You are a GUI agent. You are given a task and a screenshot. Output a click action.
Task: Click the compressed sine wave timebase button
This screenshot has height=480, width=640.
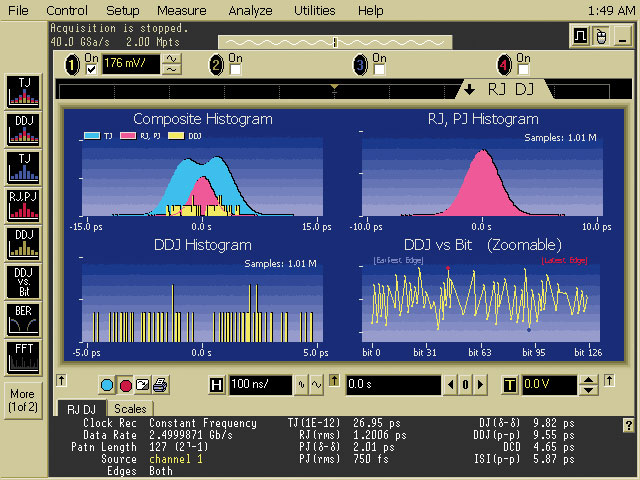point(302,384)
